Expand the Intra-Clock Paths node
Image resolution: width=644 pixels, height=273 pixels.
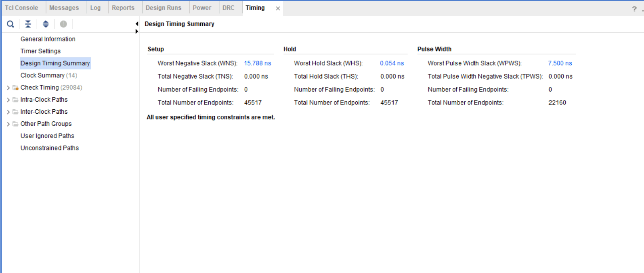(8, 100)
